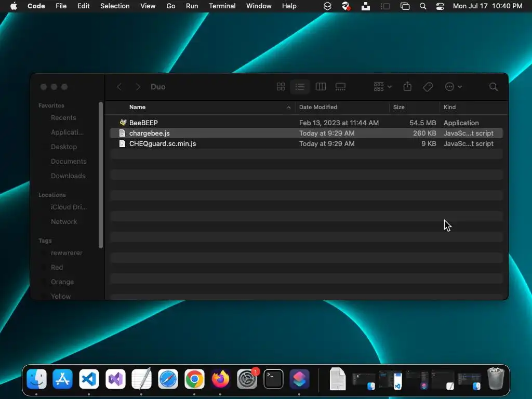Open the File menu
The image size is (532, 399).
coord(61,6)
